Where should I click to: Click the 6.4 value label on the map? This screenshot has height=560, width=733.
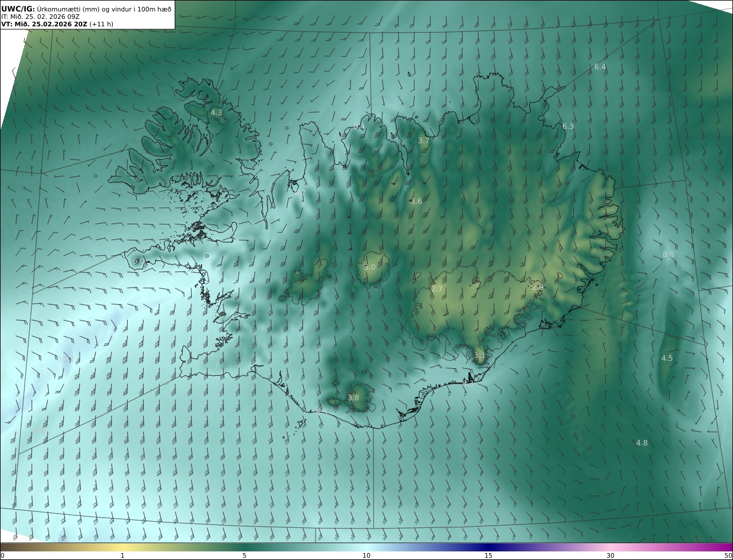(x=600, y=67)
